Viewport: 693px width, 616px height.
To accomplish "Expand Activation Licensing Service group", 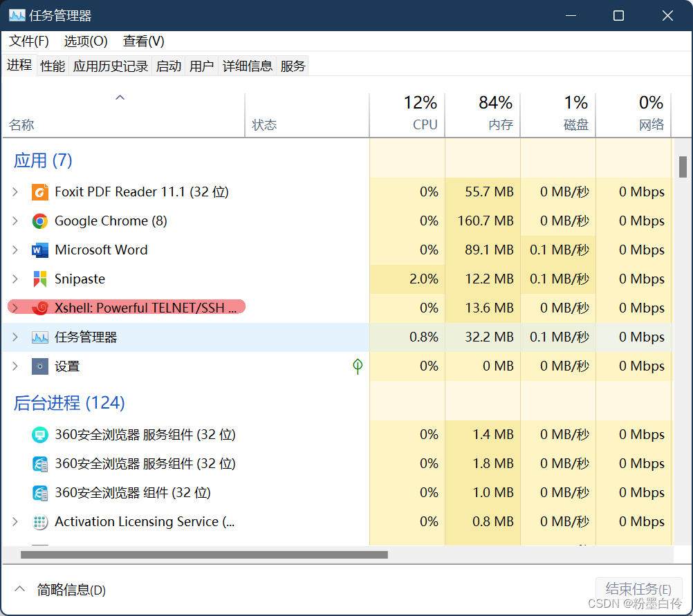I will coord(15,522).
